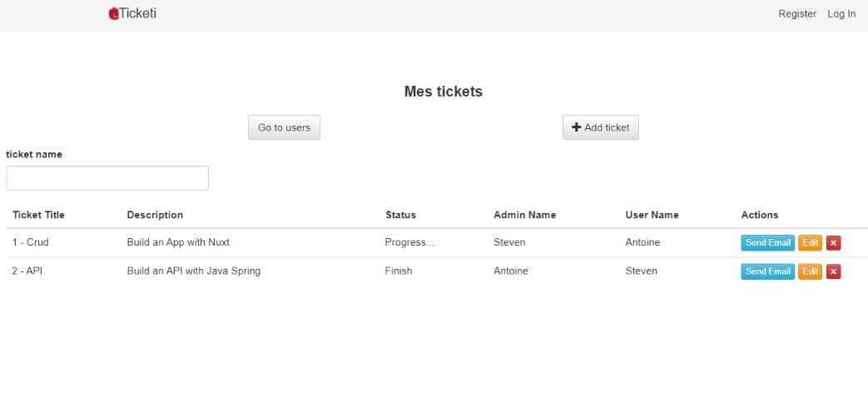Viewport: 868px width, 413px height.
Task: Delete the API ticket via red X
Action: coord(833,271)
